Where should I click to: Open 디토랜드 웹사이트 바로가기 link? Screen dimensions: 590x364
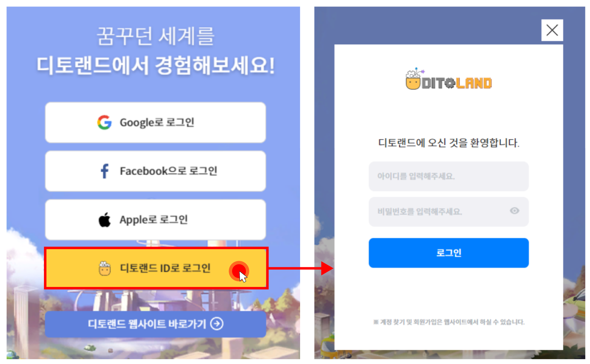click(156, 324)
